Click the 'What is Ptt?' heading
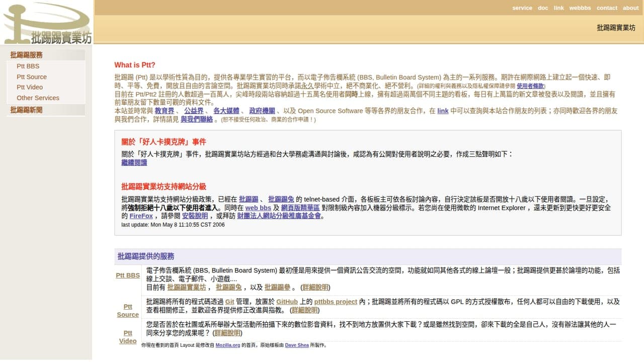The image size is (644, 362). pos(135,65)
